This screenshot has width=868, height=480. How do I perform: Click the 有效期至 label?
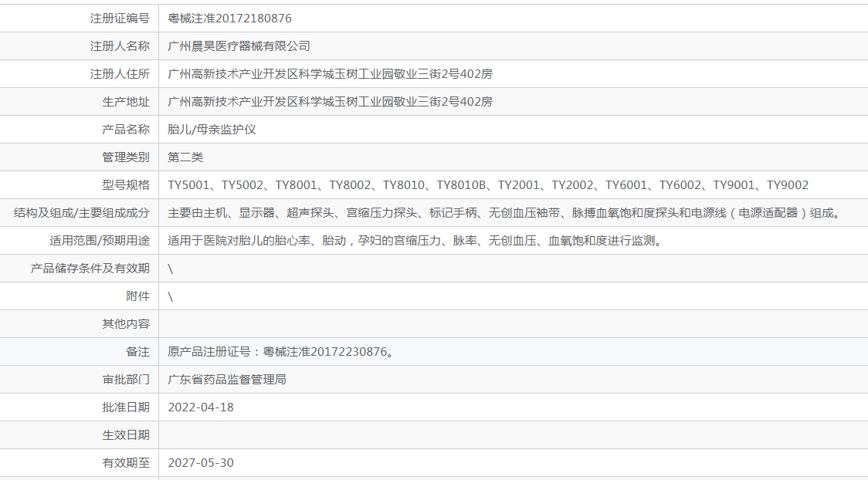point(126,463)
